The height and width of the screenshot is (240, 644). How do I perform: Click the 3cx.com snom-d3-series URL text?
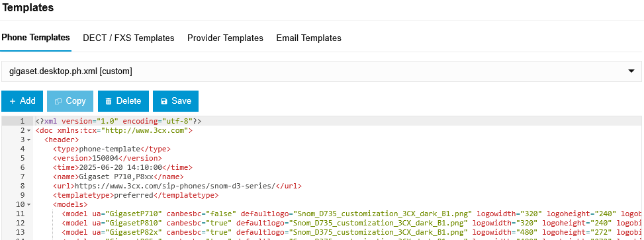coord(177,186)
